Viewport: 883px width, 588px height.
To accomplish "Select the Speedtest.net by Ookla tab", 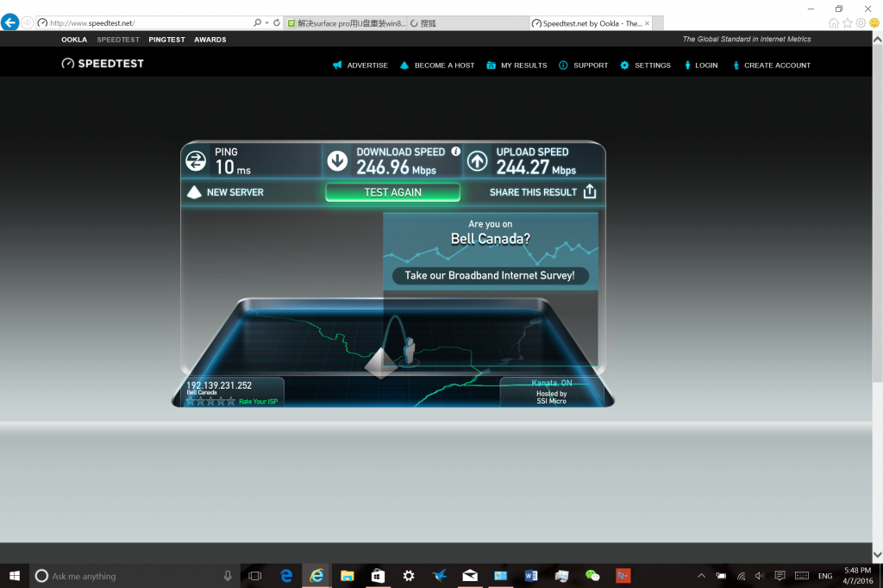I will [x=591, y=23].
